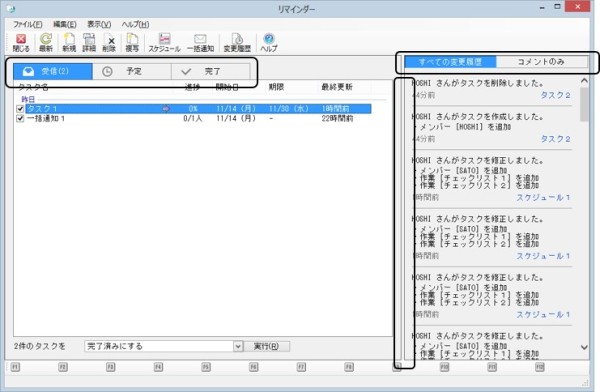Open the 詳細 toolbar icon
Screen dimensions: 600x392
click(x=89, y=42)
